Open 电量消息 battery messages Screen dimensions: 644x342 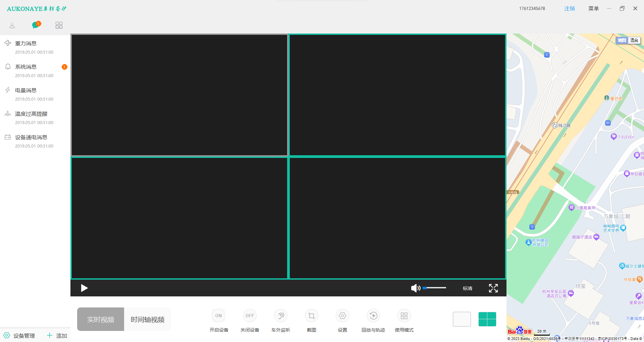pos(35,94)
